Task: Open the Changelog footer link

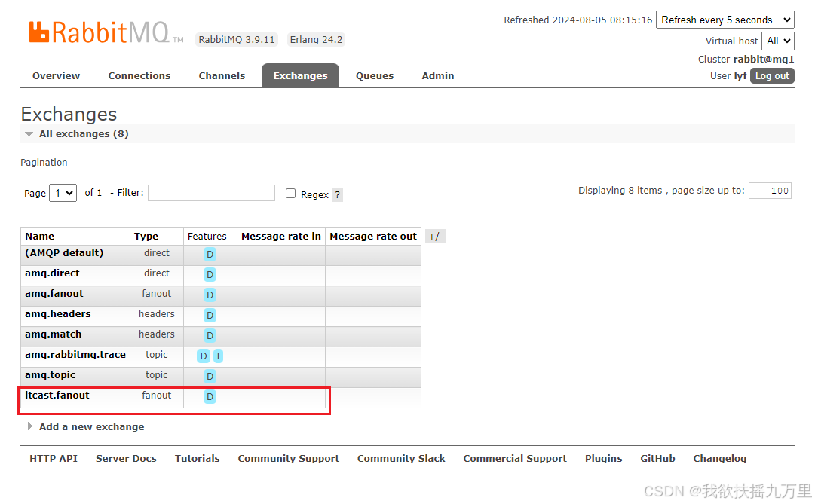Action: [x=719, y=459]
